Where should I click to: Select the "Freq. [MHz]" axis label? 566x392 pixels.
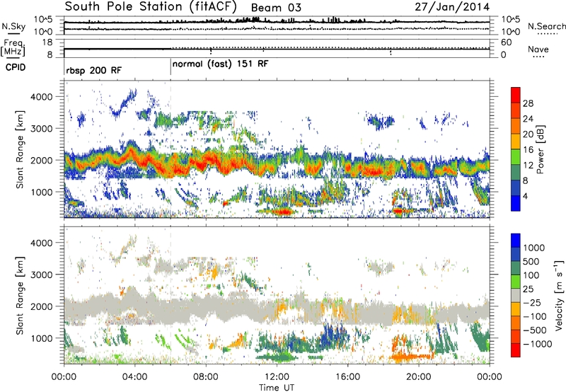[13, 48]
